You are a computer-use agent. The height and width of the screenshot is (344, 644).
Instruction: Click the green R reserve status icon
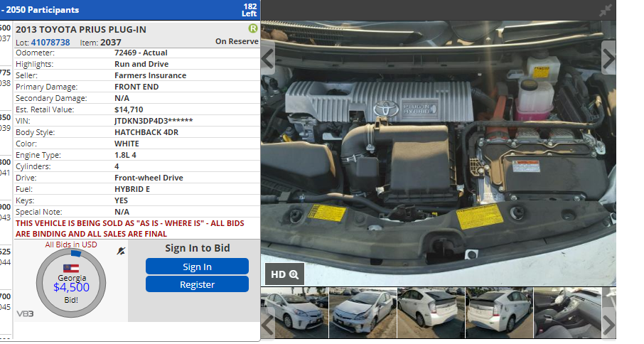(253, 28)
